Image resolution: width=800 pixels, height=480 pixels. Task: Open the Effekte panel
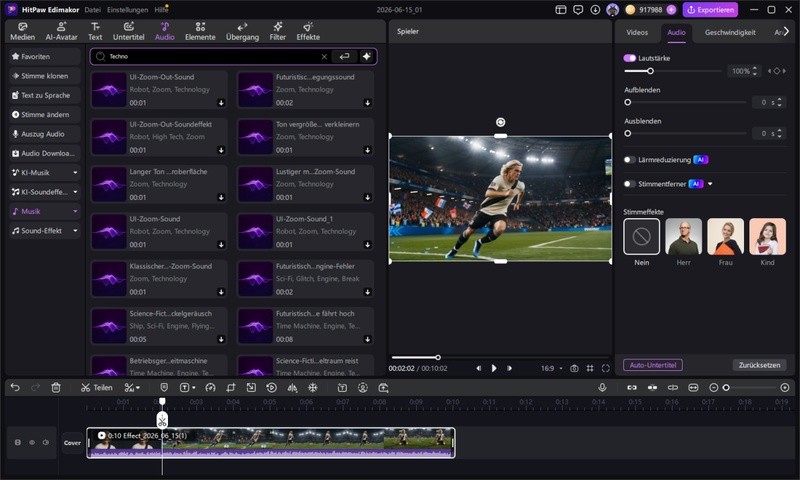pos(308,32)
